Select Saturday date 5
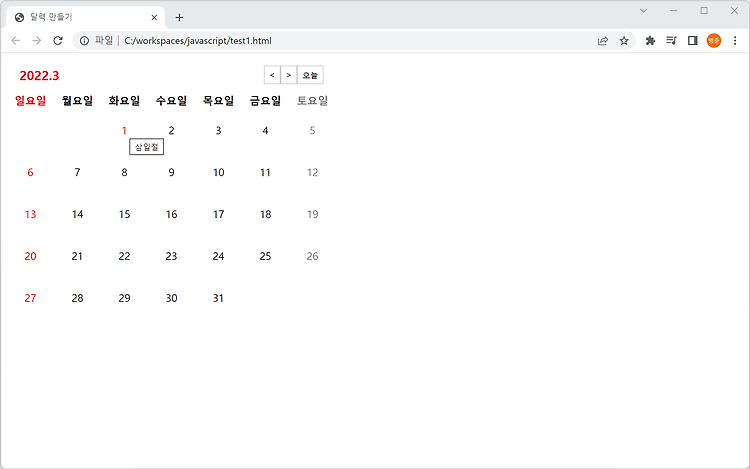 coord(312,131)
